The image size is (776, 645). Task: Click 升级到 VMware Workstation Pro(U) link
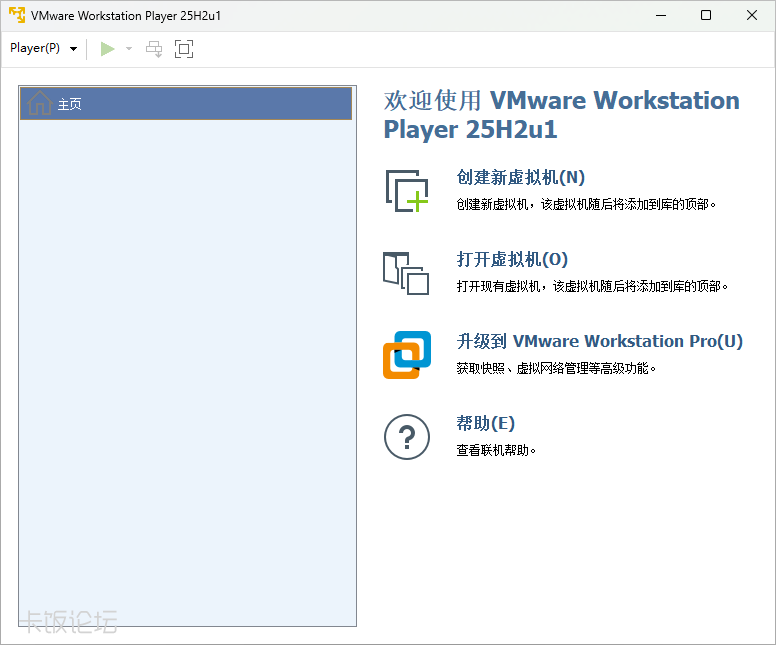[x=600, y=341]
